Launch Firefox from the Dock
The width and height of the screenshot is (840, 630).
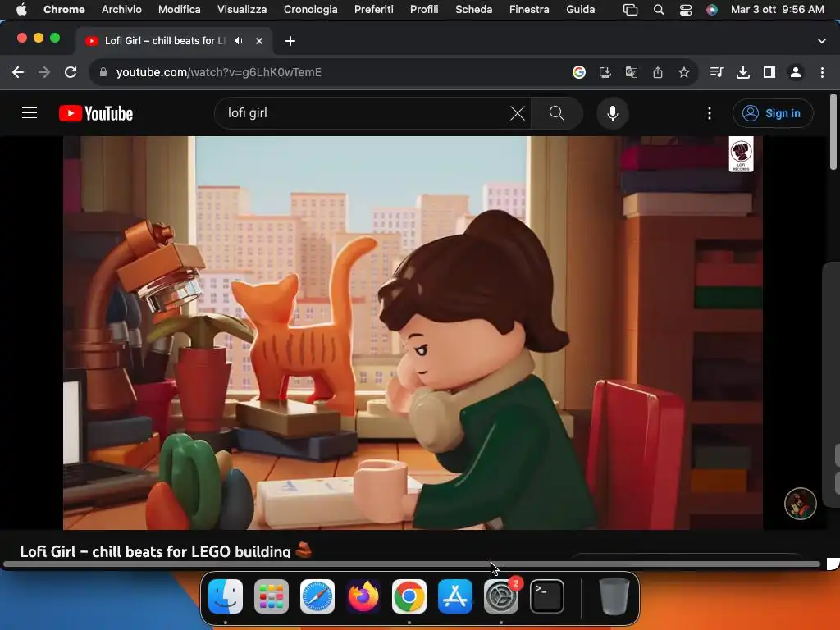click(x=363, y=596)
